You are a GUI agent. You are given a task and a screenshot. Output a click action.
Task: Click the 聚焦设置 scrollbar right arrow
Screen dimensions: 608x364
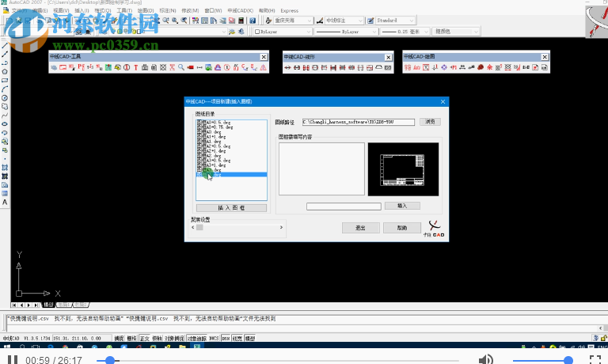click(281, 228)
